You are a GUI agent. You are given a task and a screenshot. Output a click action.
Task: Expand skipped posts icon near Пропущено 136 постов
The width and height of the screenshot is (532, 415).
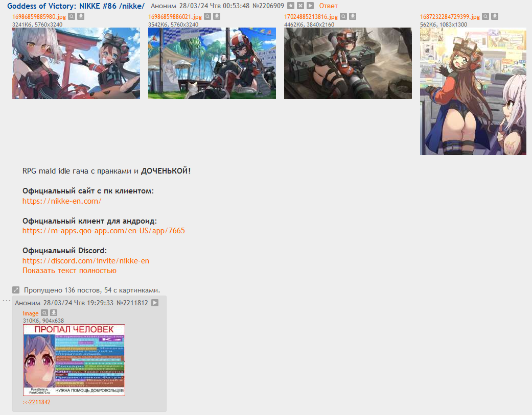pos(16,290)
